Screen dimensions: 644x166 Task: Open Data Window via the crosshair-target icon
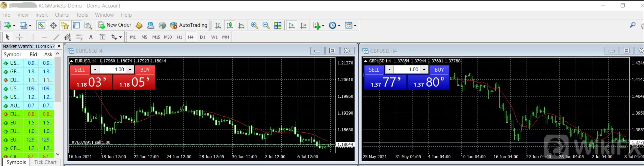coord(53,25)
